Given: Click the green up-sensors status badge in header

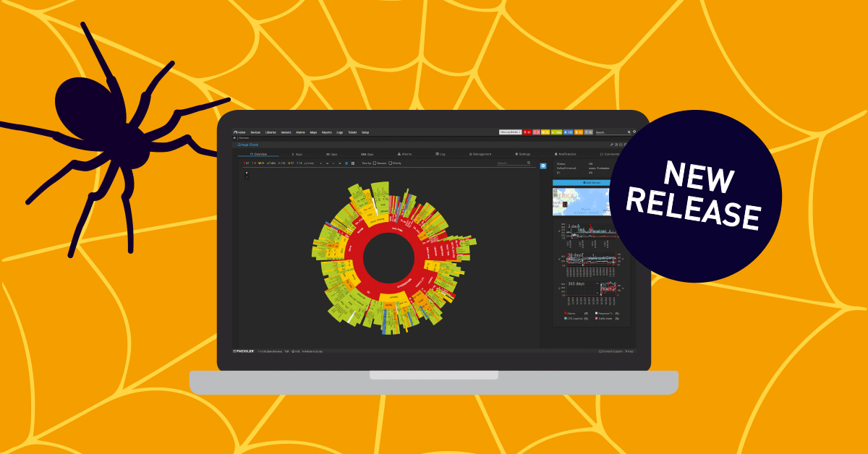Looking at the screenshot, I should [x=557, y=132].
